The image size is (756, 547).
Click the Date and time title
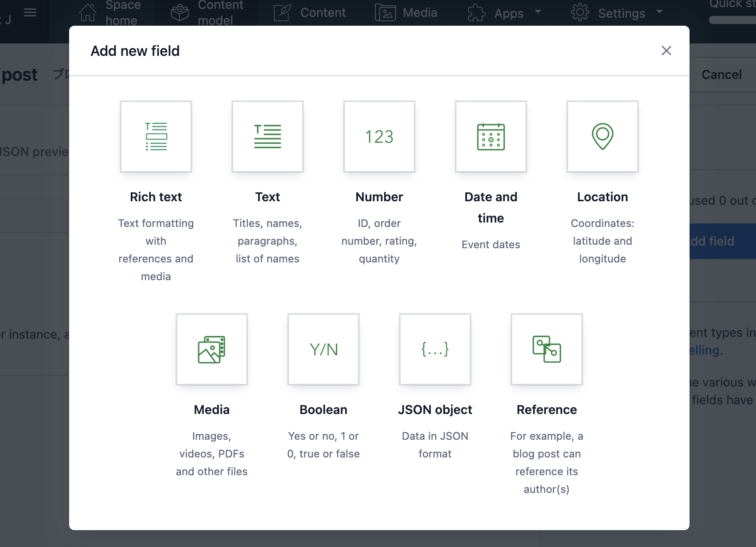[491, 207]
